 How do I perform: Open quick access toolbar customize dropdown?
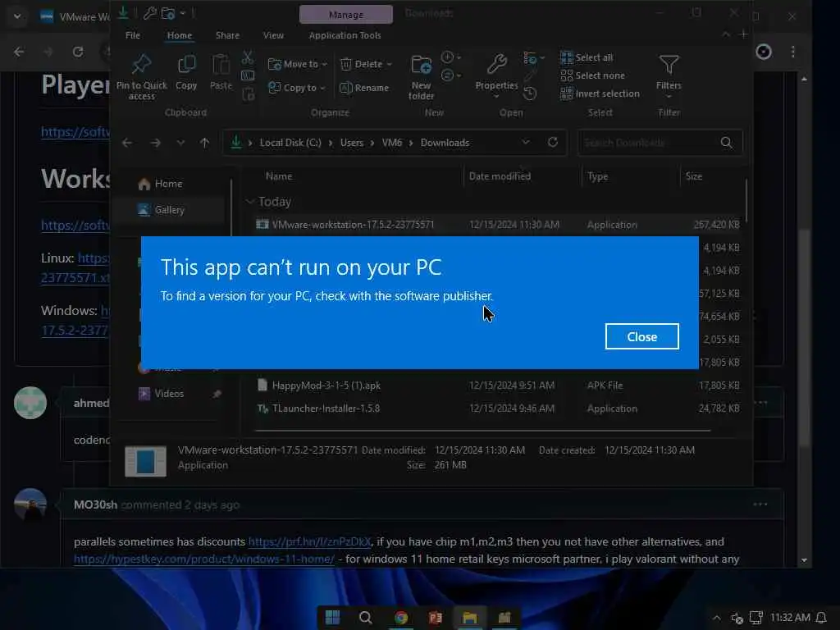pyautogui.click(x=183, y=13)
